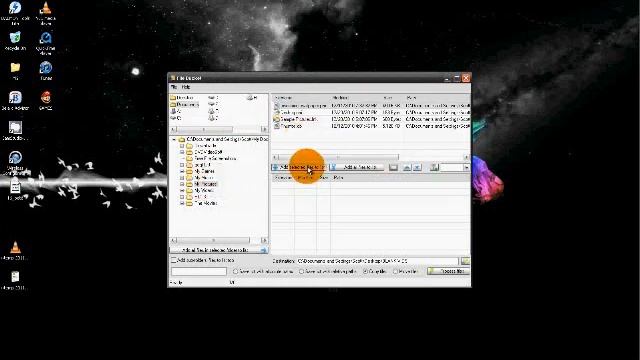Click the Process files button
640x360 pixels.
point(449,271)
